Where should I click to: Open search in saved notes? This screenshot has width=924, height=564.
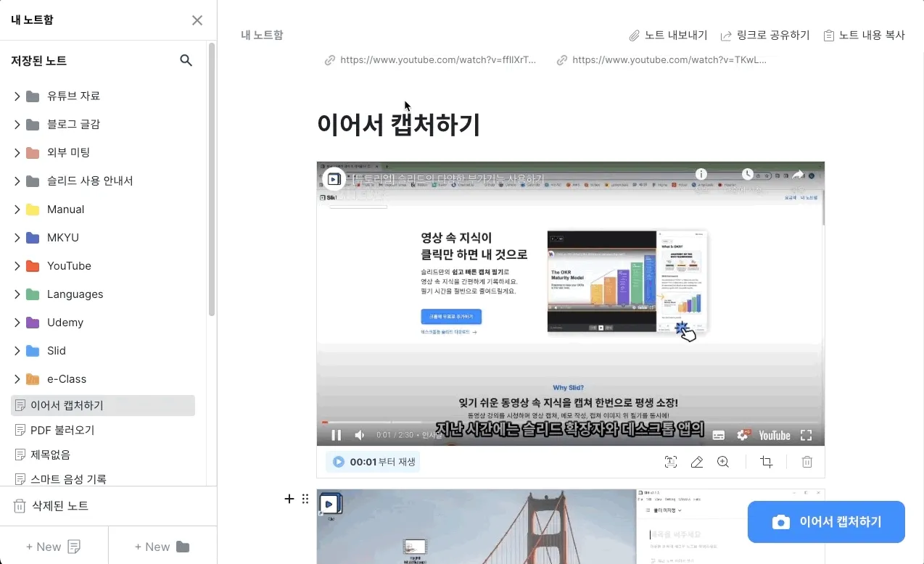pos(186,60)
